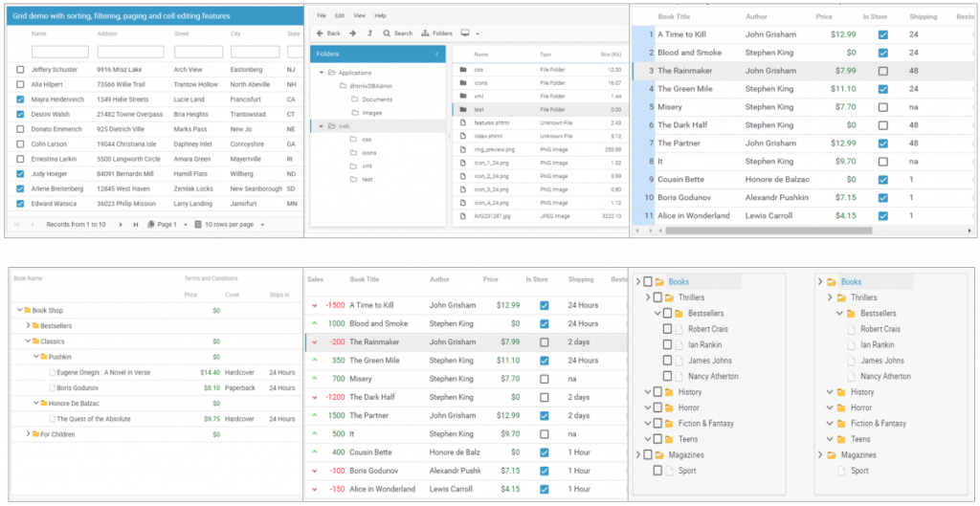
Task: Click the Folders button in explorer toolbar
Action: click(436, 33)
